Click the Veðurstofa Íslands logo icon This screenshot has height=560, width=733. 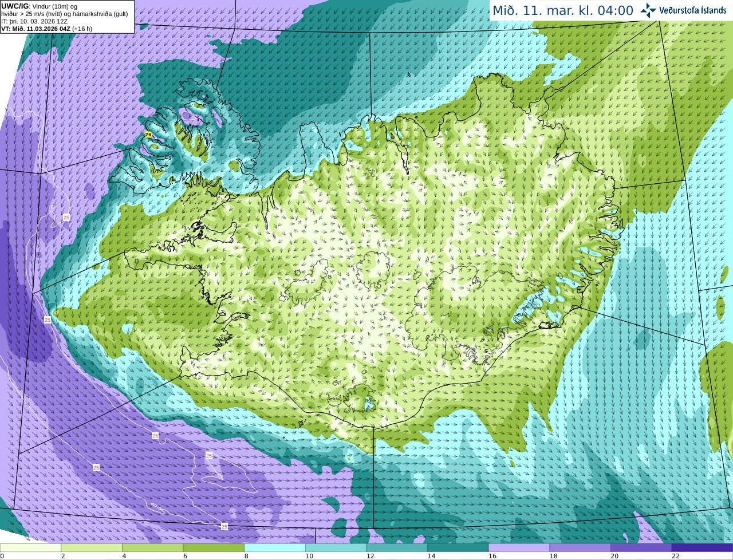(x=648, y=10)
